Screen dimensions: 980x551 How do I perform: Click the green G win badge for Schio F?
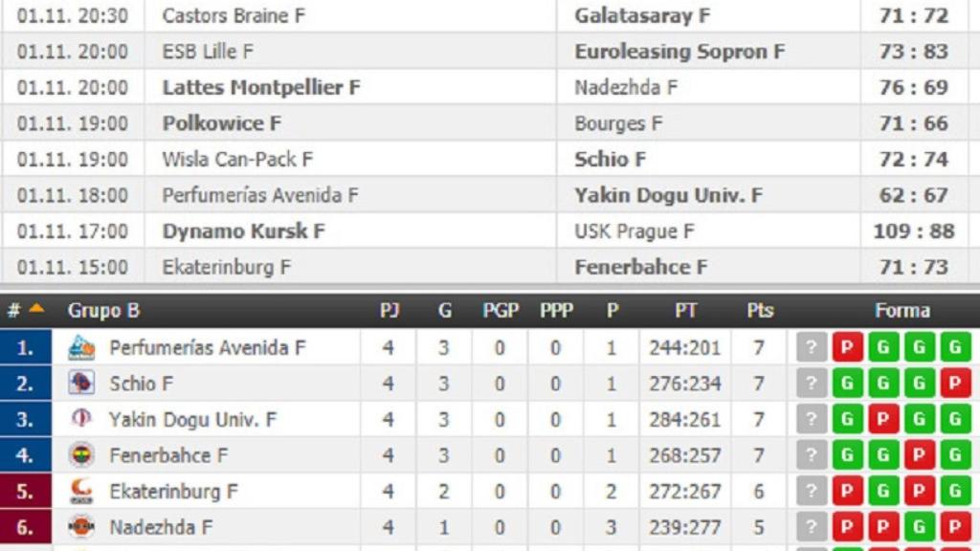[846, 384]
